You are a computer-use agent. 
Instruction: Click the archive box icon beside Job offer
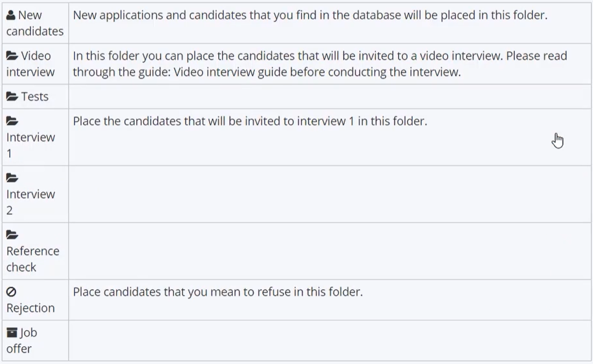[12, 333]
